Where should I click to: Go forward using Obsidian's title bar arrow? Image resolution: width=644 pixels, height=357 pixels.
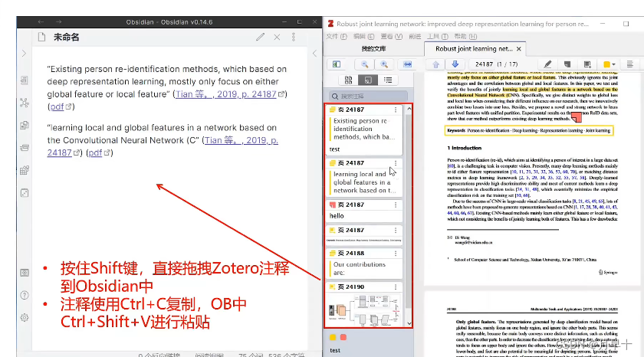click(x=59, y=21)
